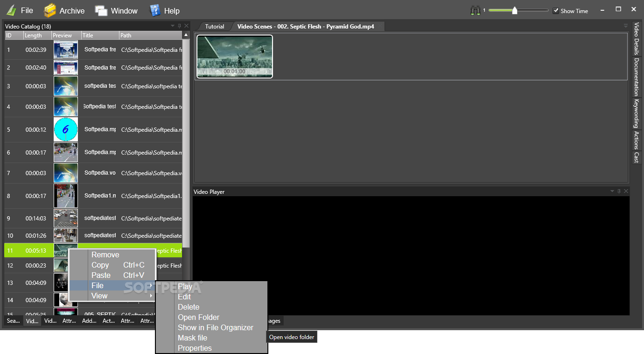Click the binoculars search icon
Image resolution: width=644 pixels, height=354 pixels.
pyautogui.click(x=476, y=10)
